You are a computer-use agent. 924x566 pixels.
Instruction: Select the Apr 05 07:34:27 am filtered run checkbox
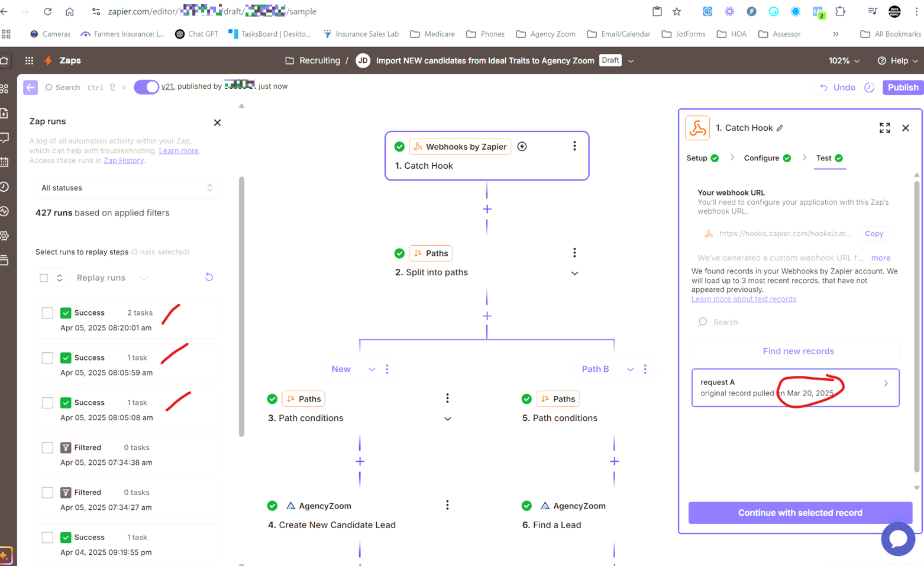coord(47,493)
